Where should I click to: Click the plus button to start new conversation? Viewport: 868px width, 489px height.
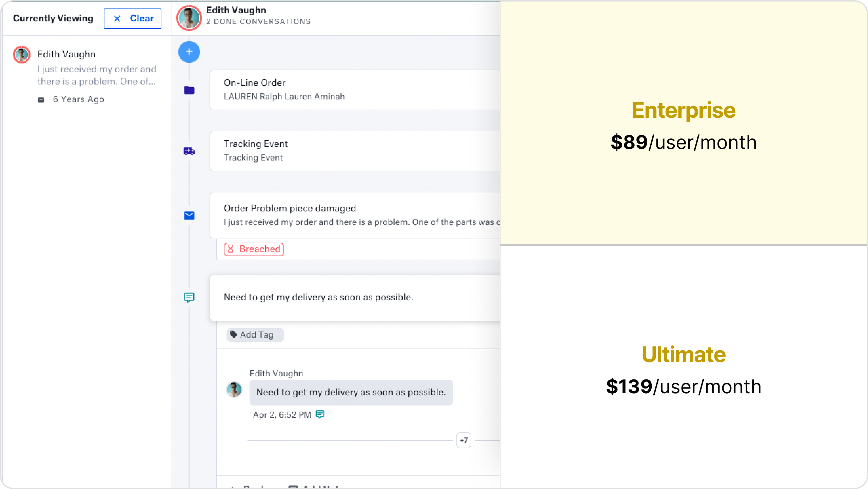[x=190, y=51]
